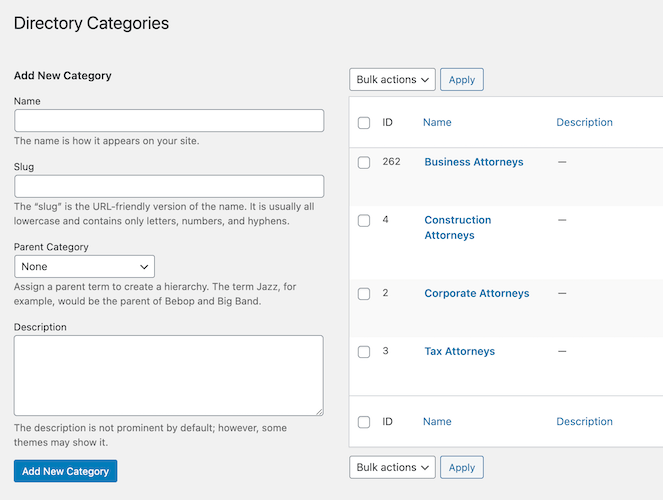Sort by Name in the table header

pyautogui.click(x=437, y=122)
